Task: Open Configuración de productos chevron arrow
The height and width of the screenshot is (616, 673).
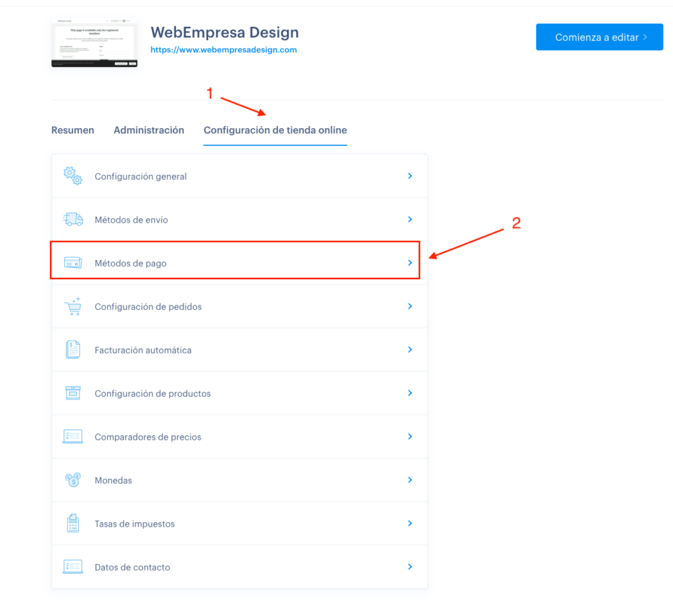Action: [410, 393]
